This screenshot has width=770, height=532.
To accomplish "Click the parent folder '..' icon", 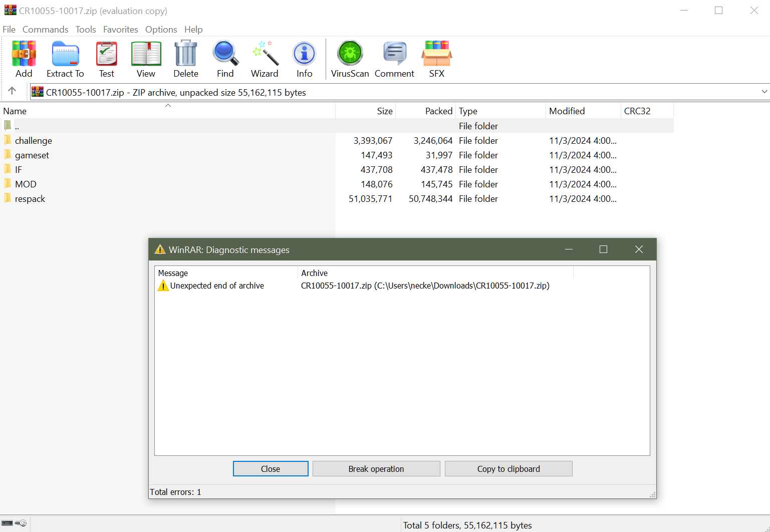I will click(8, 125).
